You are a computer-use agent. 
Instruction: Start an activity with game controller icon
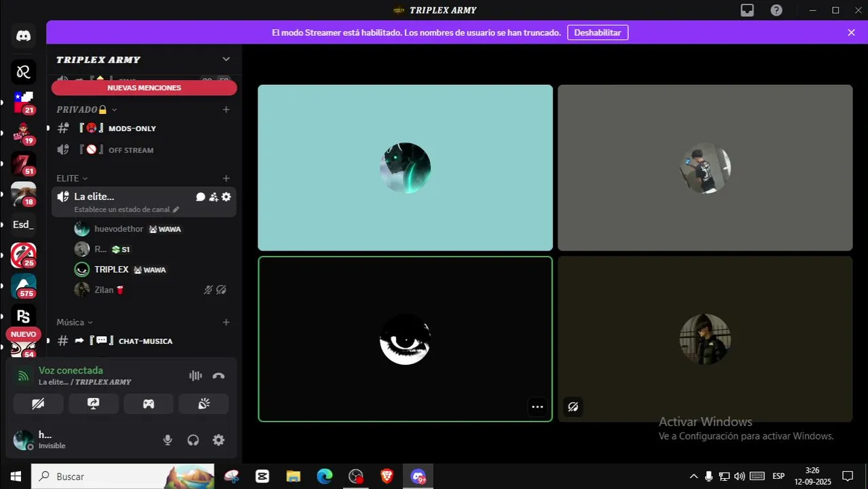coord(148,403)
